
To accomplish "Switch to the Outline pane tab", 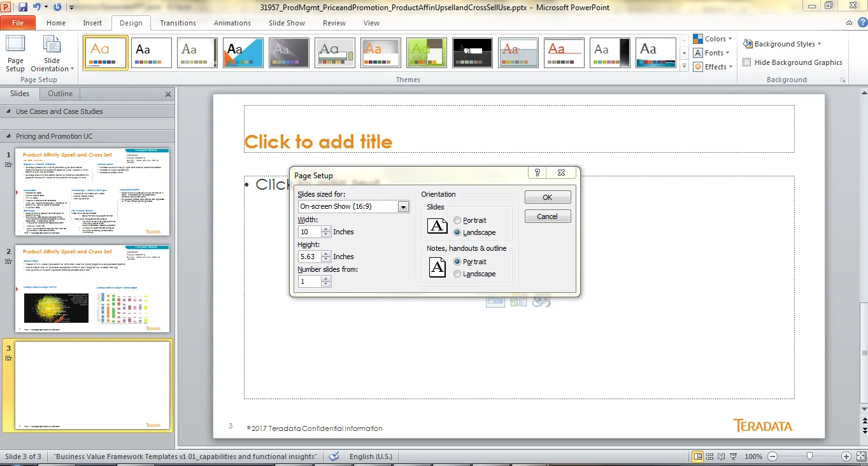I will pos(60,94).
